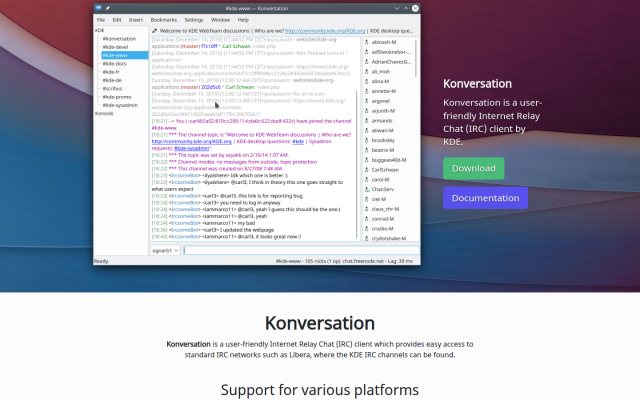
Task: Open the Insert menu
Action: 136,20
